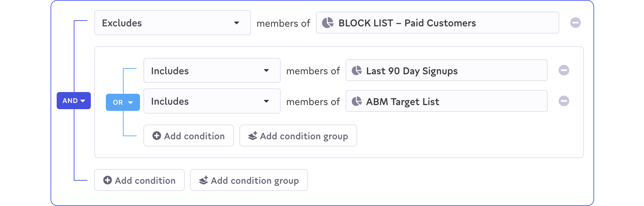Toggle the AND logic operator
Screen dimensions: 644x206
click(x=74, y=101)
